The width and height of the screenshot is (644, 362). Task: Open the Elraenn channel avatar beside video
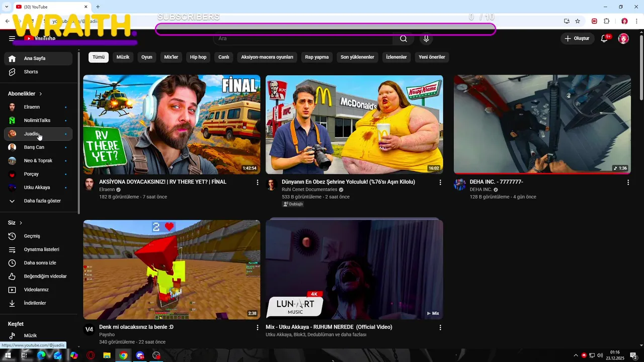click(x=89, y=184)
